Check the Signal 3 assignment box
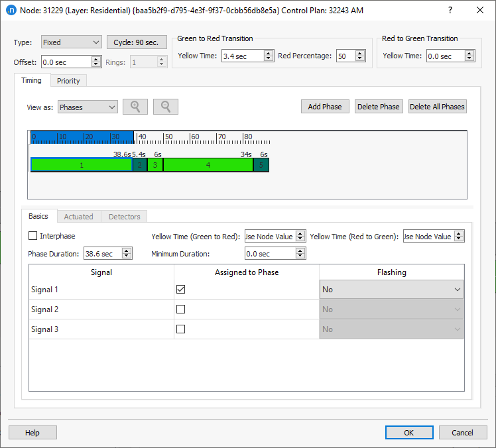 180,329
